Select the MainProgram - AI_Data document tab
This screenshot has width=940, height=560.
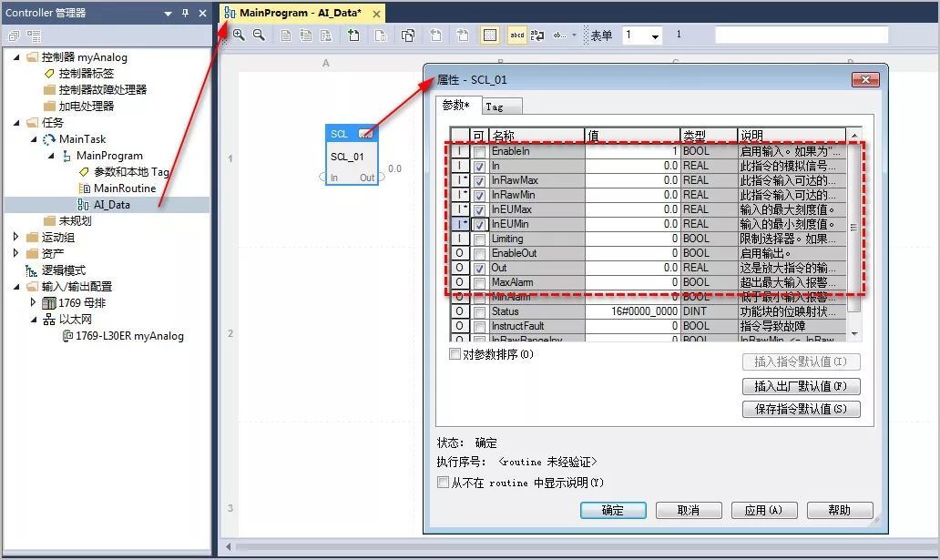tap(299, 13)
